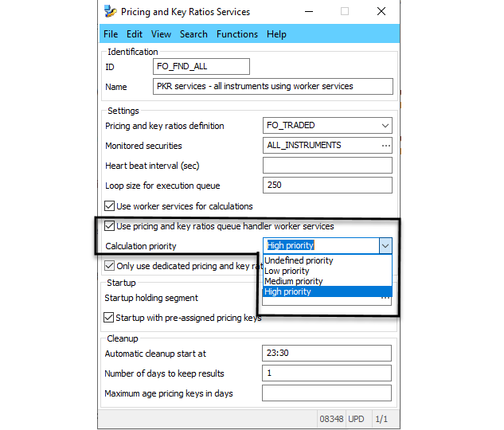Viewport: 504px width, 430px height.
Task: Open the Edit menu
Action: (x=135, y=34)
